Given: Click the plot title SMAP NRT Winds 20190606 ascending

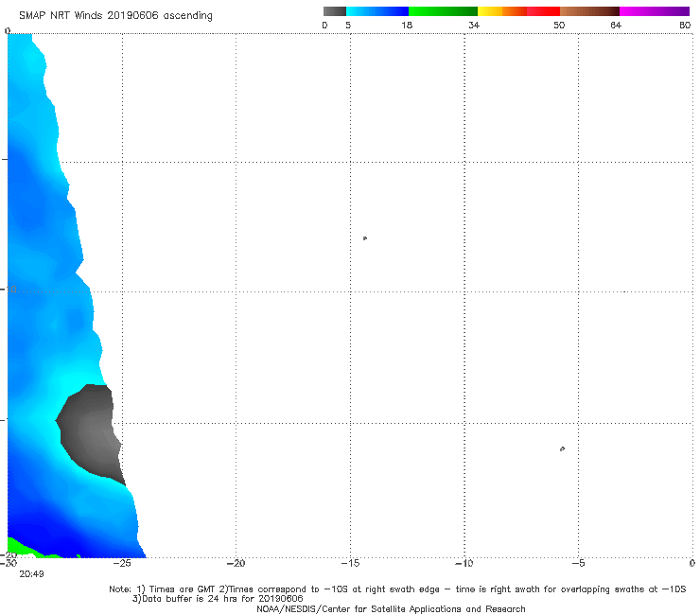Looking at the screenshot, I should [115, 15].
